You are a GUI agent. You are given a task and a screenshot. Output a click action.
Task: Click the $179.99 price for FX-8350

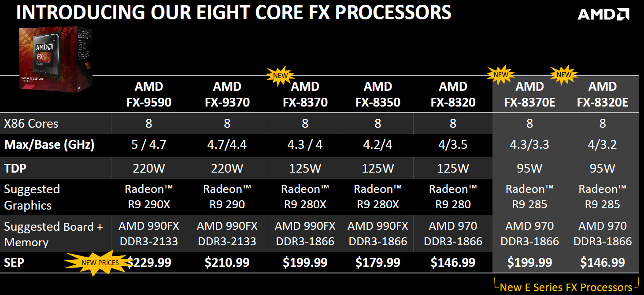pyautogui.click(x=378, y=263)
